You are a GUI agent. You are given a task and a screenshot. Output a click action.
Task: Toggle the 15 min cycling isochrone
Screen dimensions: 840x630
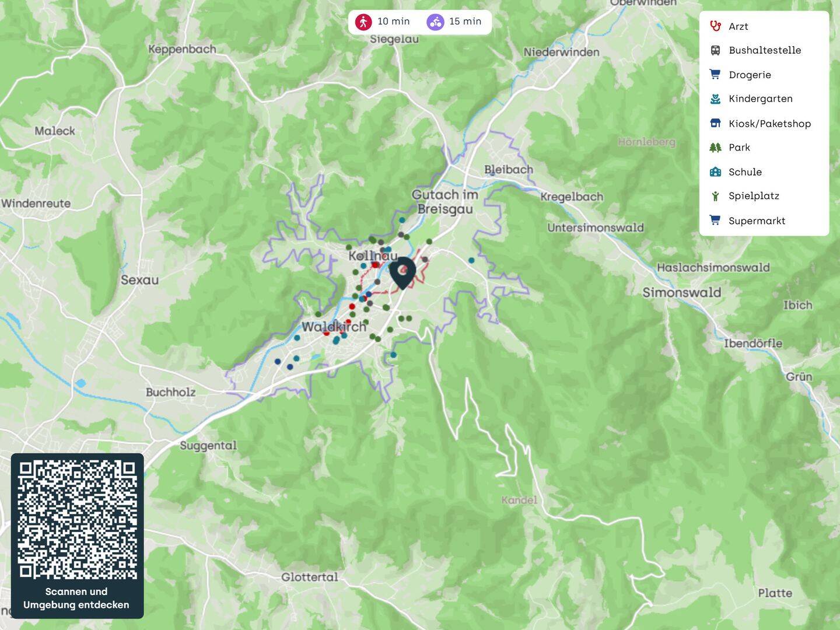[x=454, y=22]
